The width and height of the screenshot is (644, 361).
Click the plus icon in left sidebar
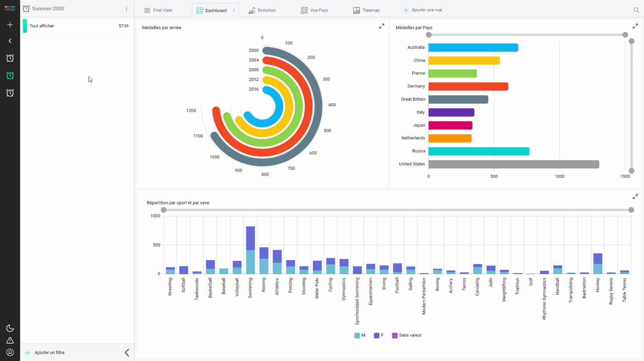click(x=10, y=25)
